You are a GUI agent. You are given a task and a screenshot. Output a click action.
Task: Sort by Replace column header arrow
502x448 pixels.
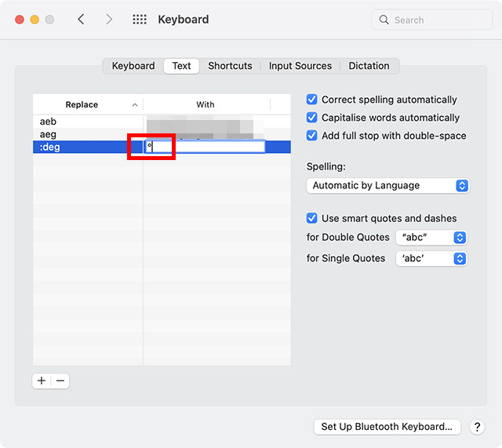coord(134,104)
